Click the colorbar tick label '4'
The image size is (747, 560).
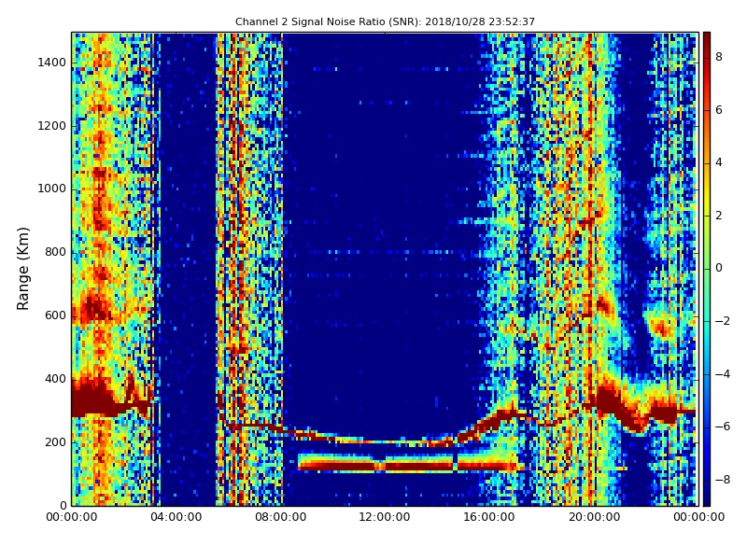[x=719, y=162]
